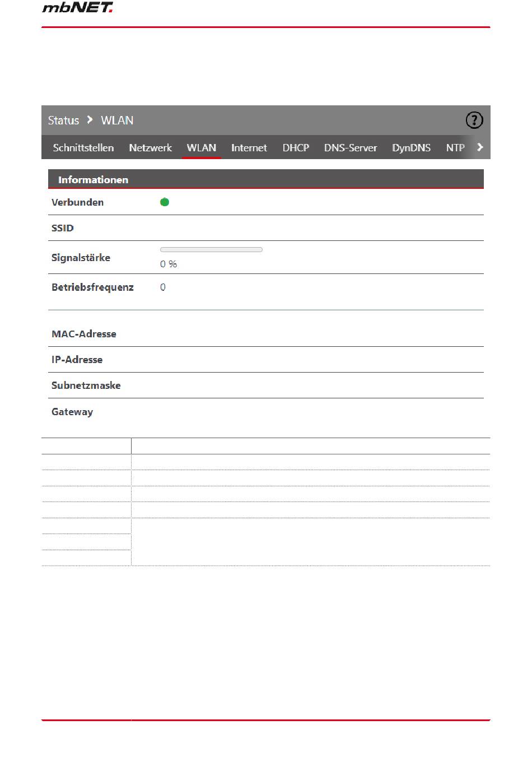Click the Betriebsfrequenz value 0
This screenshot has width=532, height=762.
pos(163,287)
